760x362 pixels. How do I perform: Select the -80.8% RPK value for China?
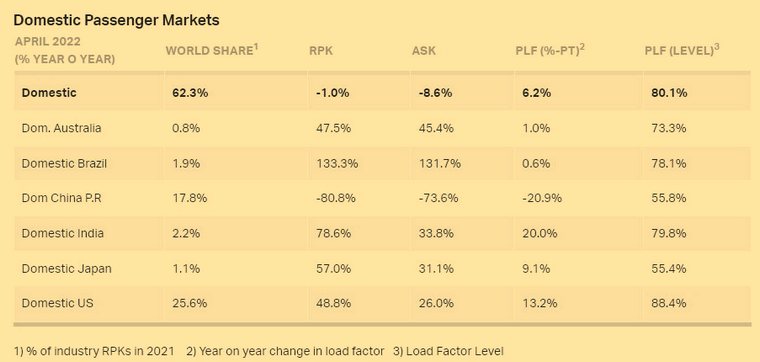(x=335, y=198)
